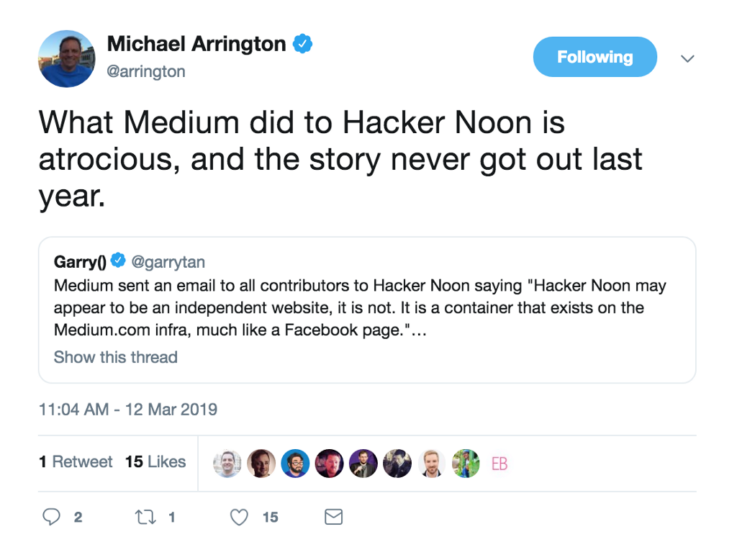Screen dimensions: 737x560
Task: Click the Michael Arrington display name
Action: [196, 44]
